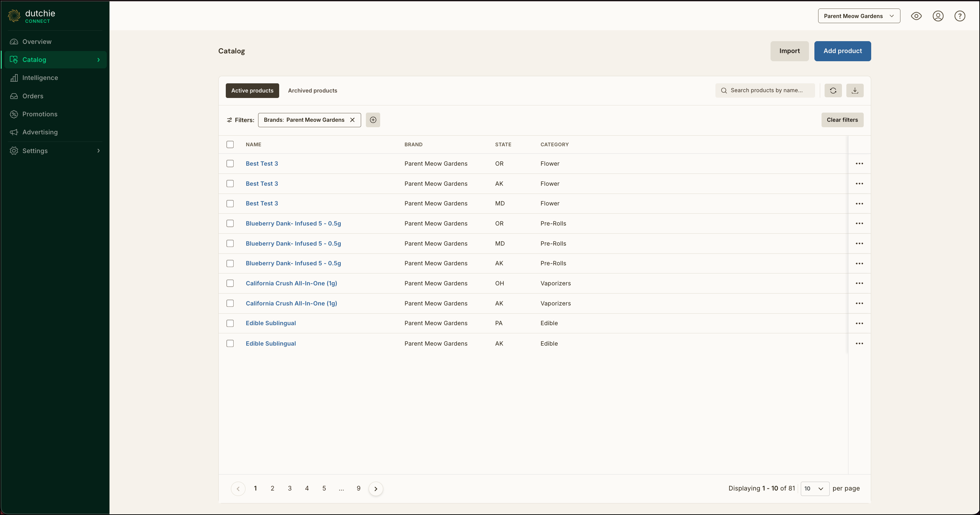Check the Best Test 3 AK row checkbox

pos(230,183)
